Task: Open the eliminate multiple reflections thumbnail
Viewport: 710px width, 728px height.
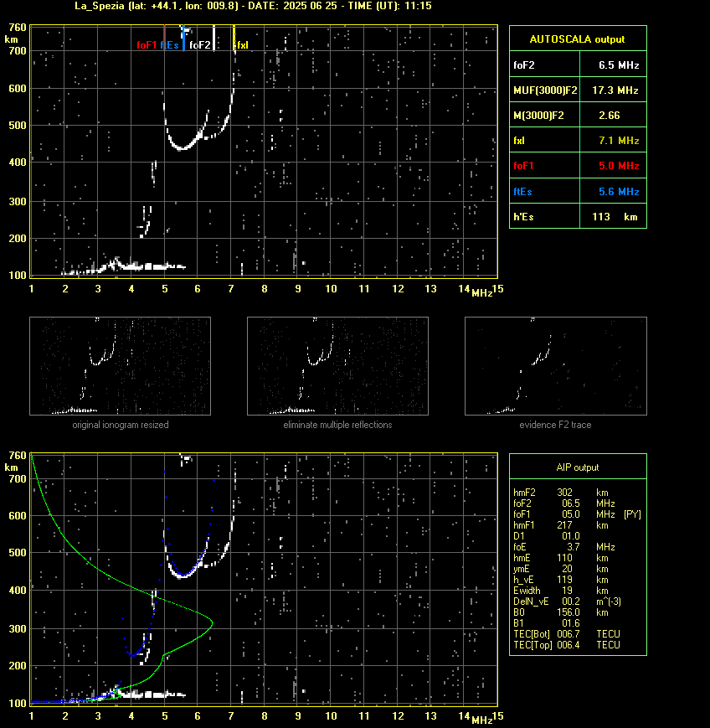Action: pyautogui.click(x=337, y=366)
